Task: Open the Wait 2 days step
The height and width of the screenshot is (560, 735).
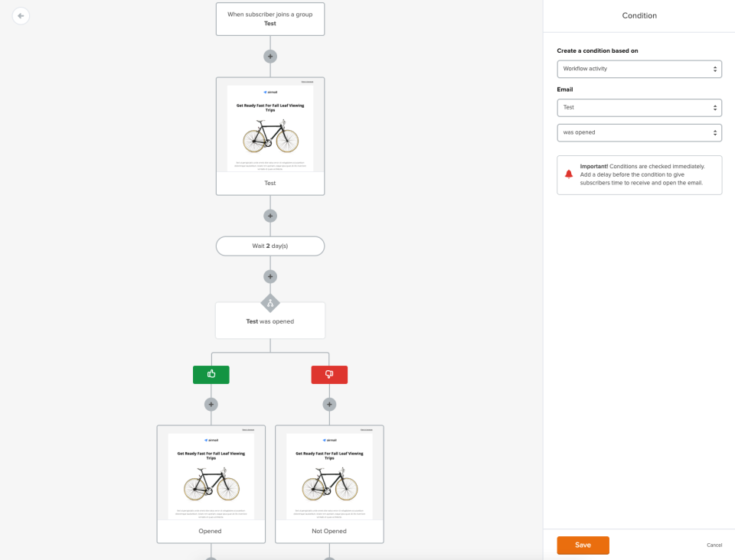Action: pos(269,246)
